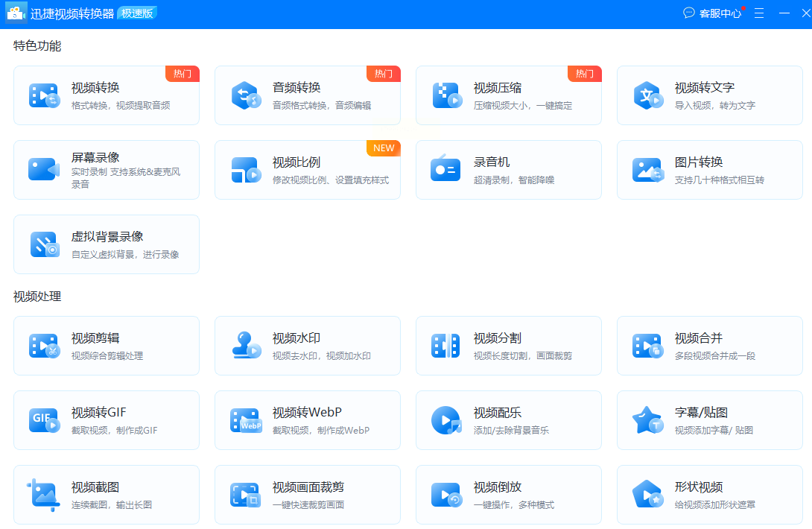812x529 pixels.
Task: Click the 视频水印 stamp icon
Action: [x=246, y=346]
